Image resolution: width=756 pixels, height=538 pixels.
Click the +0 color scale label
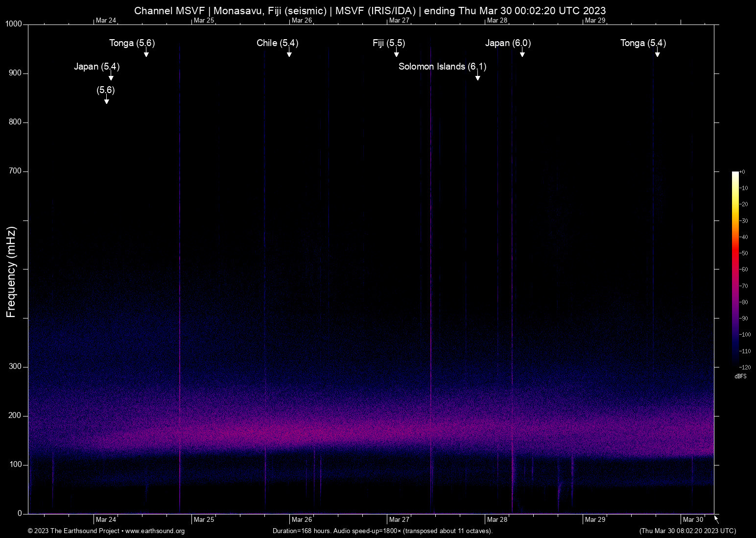click(742, 172)
